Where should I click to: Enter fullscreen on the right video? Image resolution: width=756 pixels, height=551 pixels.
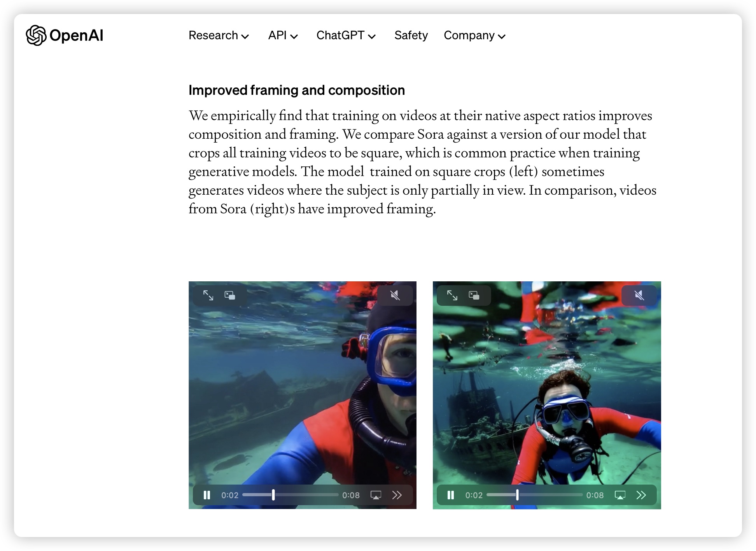pos(452,295)
